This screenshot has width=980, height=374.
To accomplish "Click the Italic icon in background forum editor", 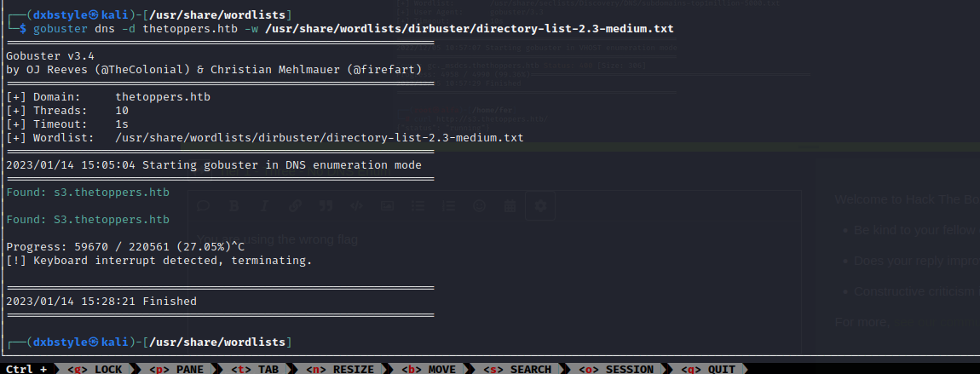I will [264, 206].
